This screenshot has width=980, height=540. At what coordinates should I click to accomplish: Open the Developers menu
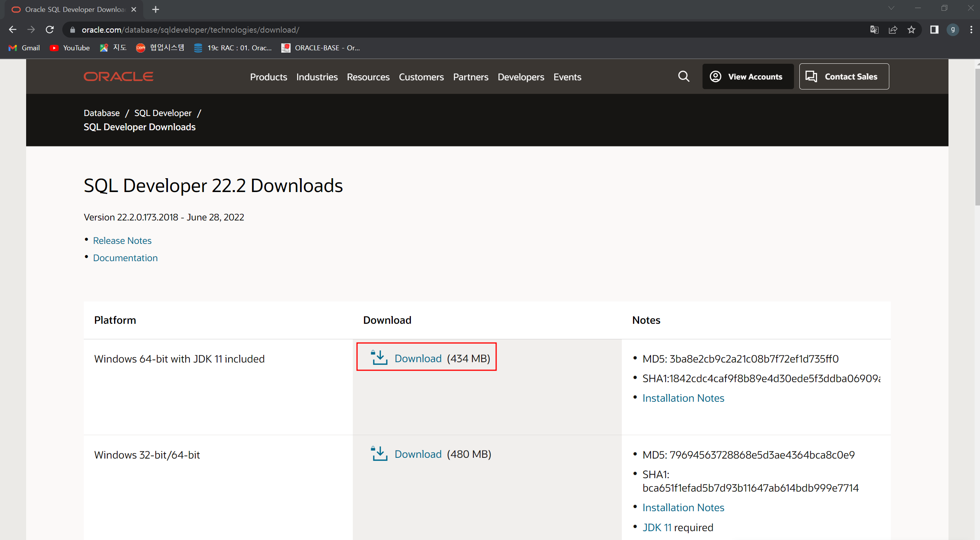[x=520, y=77]
